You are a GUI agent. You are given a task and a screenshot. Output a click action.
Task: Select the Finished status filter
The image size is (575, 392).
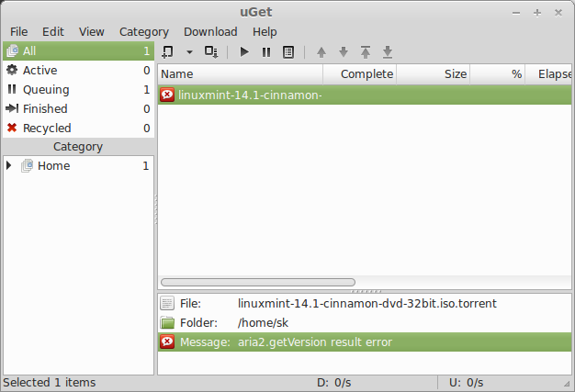78,109
